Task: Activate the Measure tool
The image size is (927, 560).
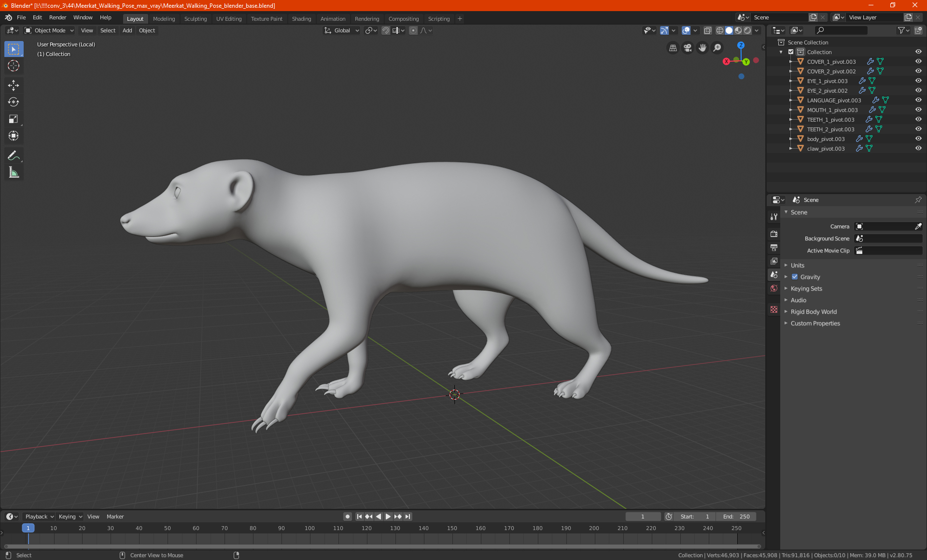Action: click(14, 173)
